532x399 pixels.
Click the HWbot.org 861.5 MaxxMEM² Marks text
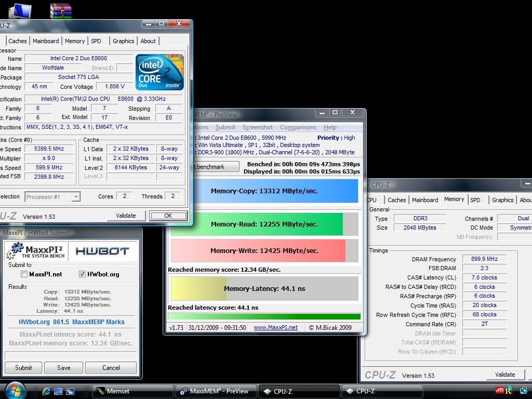coord(72,322)
